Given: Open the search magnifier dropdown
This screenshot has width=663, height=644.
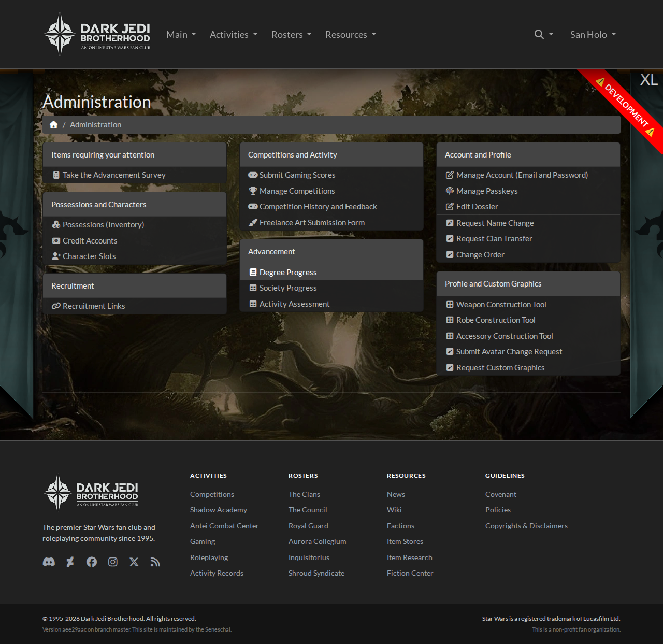Looking at the screenshot, I should [x=543, y=35].
